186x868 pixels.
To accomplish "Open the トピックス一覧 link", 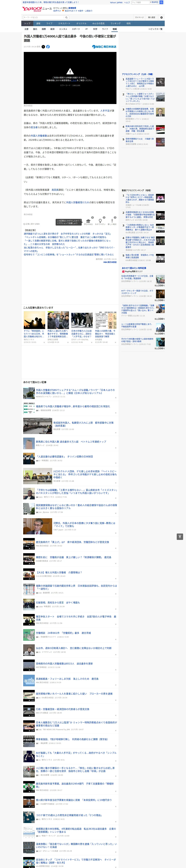I will [x=155, y=29].
